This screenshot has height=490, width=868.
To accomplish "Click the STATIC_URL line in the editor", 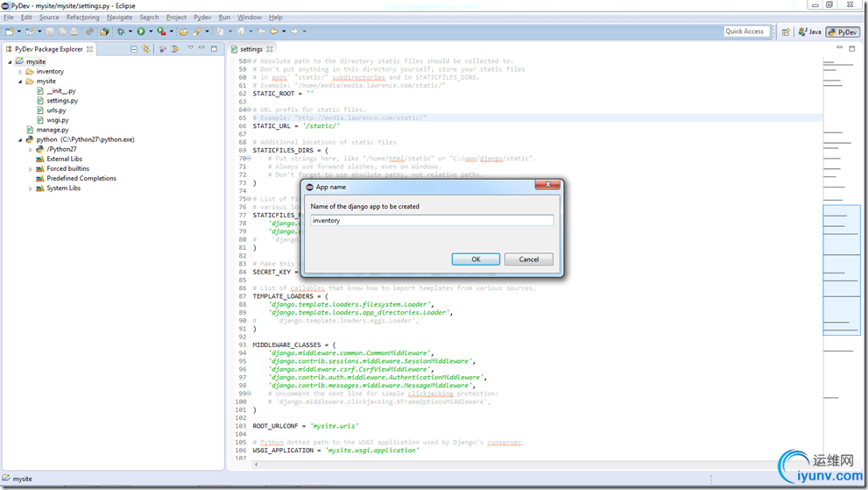I will coord(296,126).
